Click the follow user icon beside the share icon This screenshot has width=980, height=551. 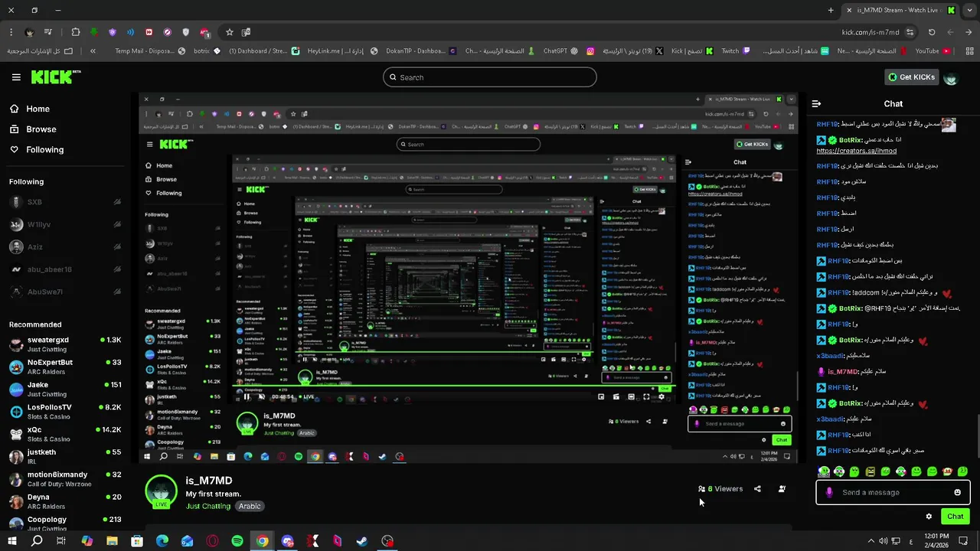pos(782,489)
